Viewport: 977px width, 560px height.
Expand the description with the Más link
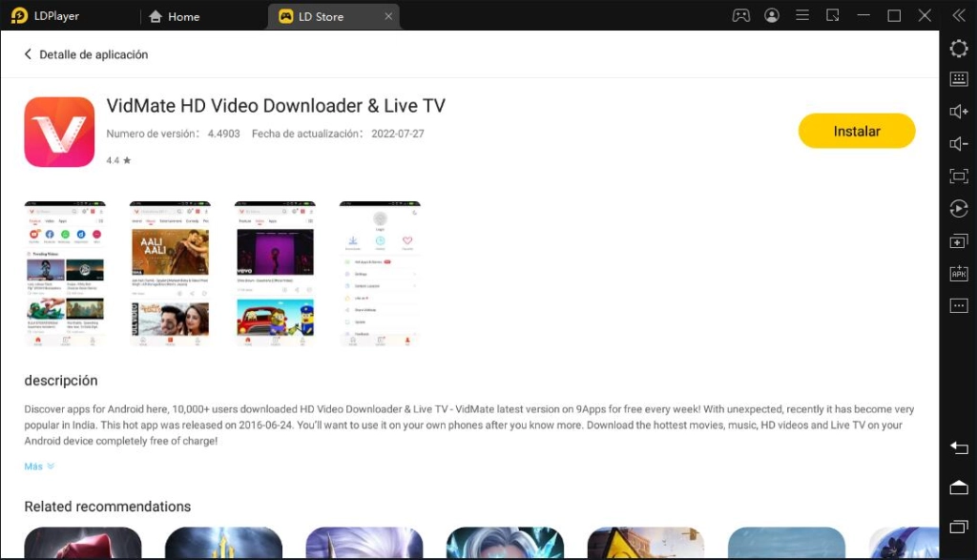point(38,466)
